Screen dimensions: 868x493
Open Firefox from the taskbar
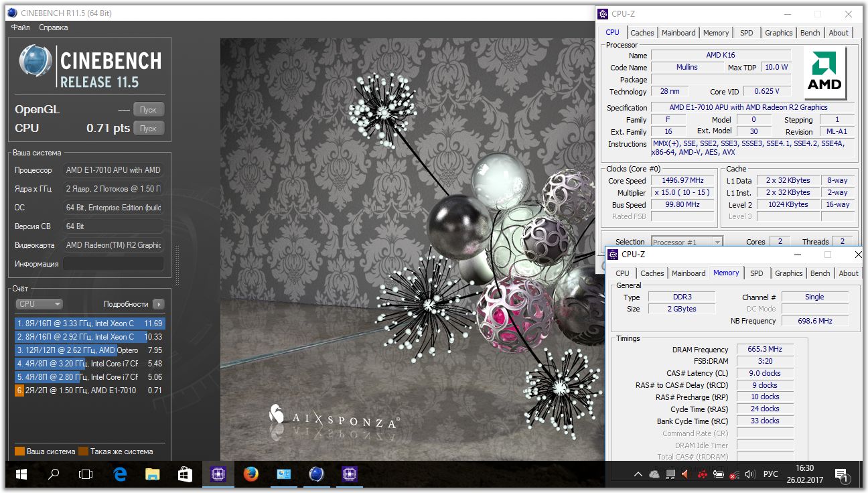click(251, 474)
